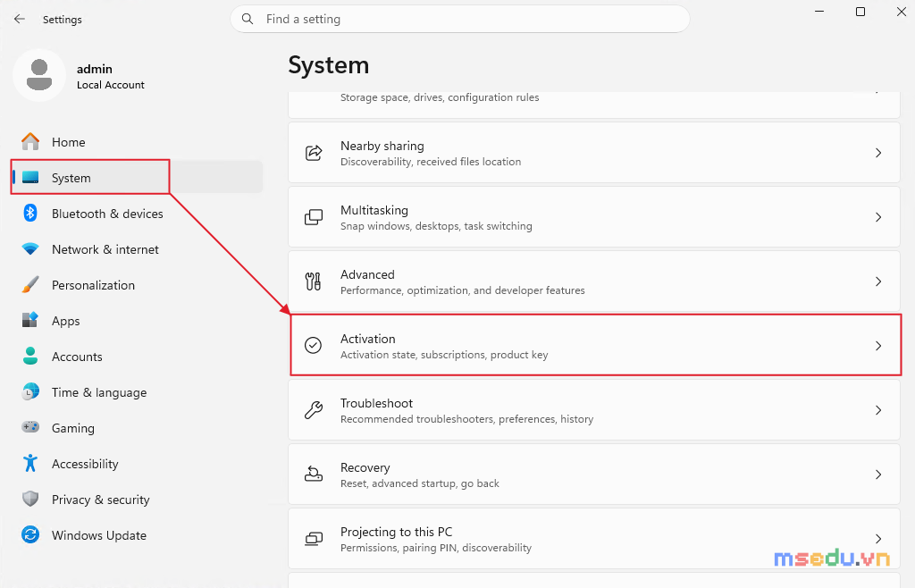This screenshot has width=915, height=588.
Task: Open Privacy & security settings
Action: pos(137,500)
